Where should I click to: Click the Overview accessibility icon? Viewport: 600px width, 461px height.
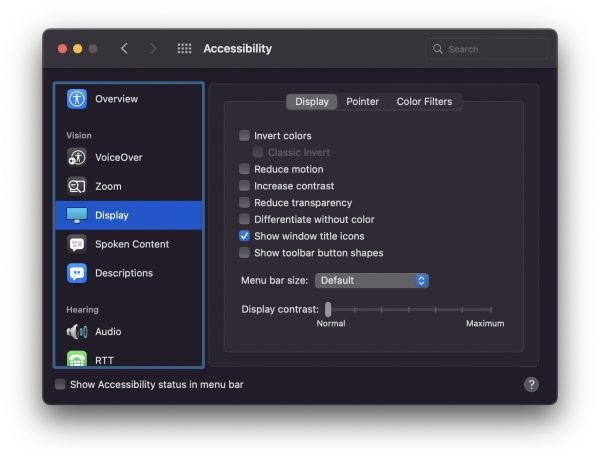(77, 99)
